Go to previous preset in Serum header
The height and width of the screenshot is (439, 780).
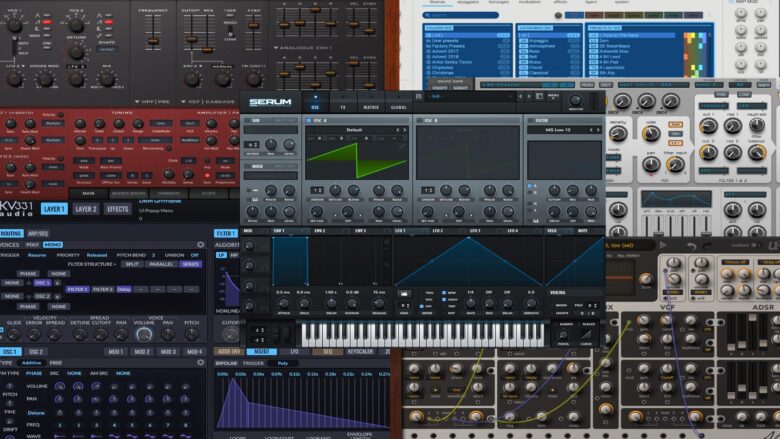520,96
